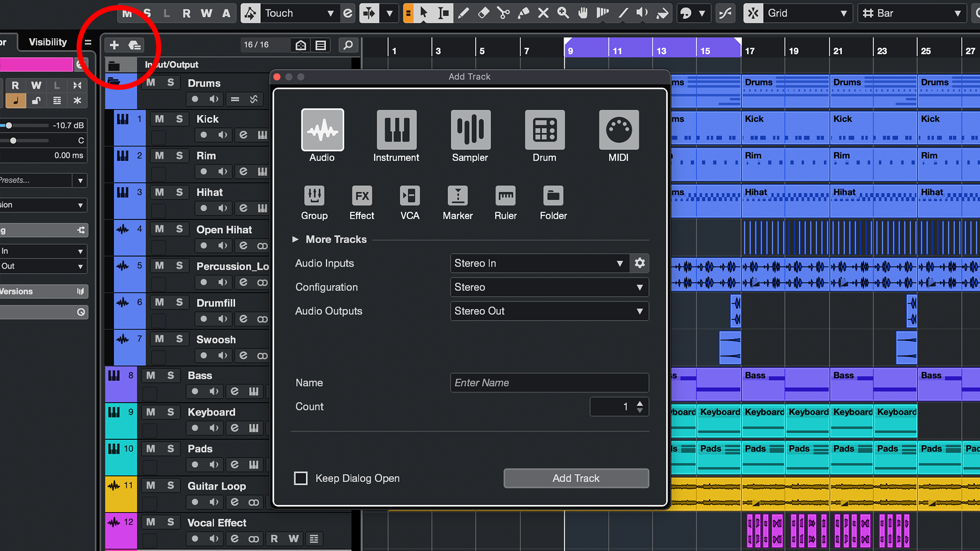Click the plus button above the track list
Image resolution: width=980 pixels, height=551 pixels.
114,45
